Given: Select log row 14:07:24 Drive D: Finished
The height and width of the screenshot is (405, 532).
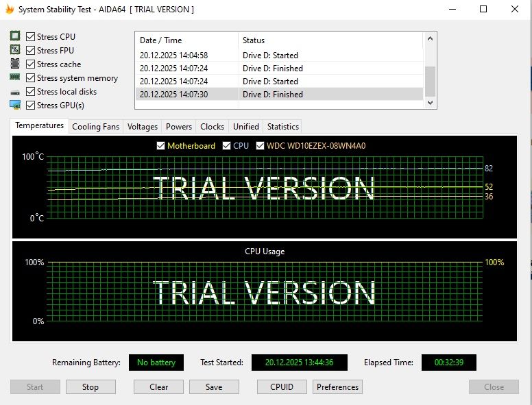Looking at the screenshot, I should (x=280, y=68).
